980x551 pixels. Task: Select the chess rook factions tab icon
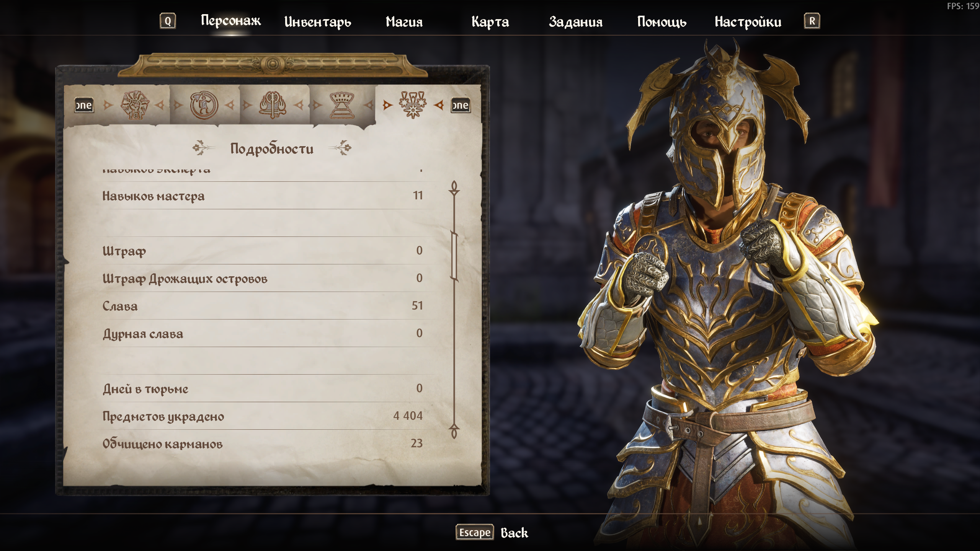click(x=342, y=105)
